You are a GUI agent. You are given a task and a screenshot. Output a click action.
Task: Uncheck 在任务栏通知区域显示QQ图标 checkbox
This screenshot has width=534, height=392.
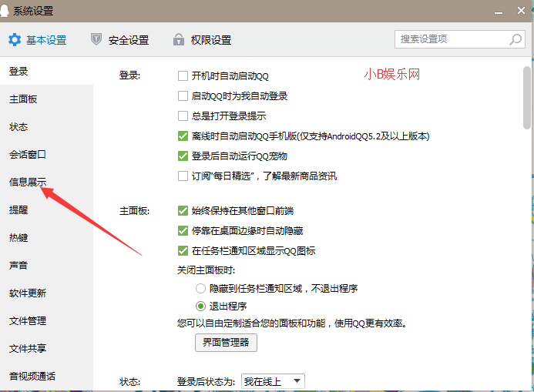pos(183,251)
